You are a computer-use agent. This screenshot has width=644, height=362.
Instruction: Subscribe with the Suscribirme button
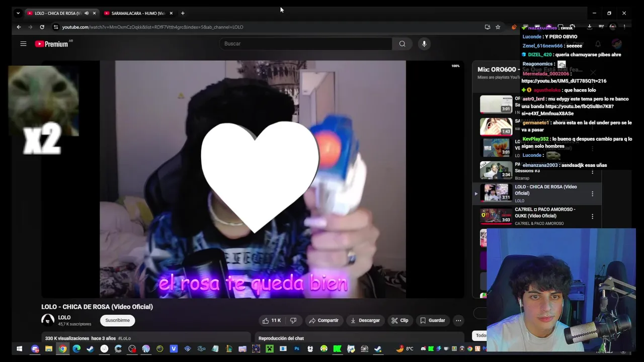[117, 320]
